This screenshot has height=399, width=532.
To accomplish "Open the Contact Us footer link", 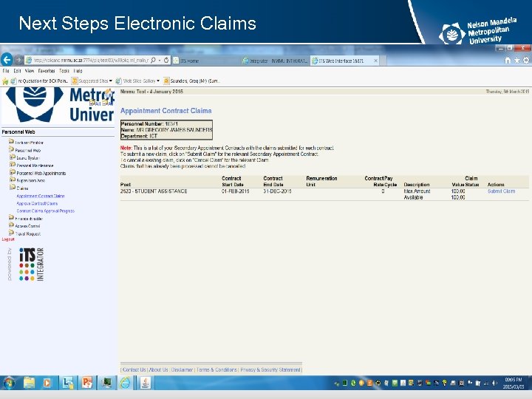I will coord(134,370).
